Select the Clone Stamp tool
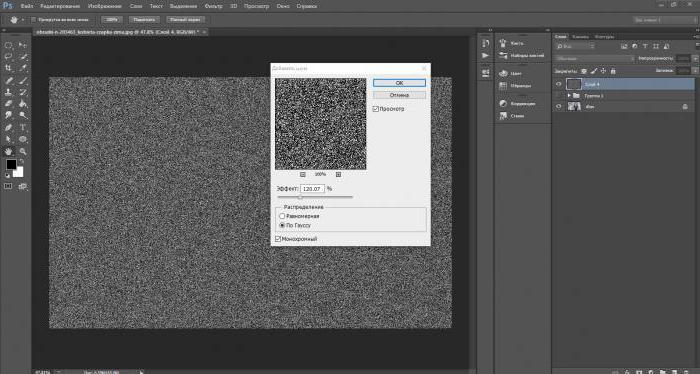700x374 pixels. pyautogui.click(x=8, y=92)
